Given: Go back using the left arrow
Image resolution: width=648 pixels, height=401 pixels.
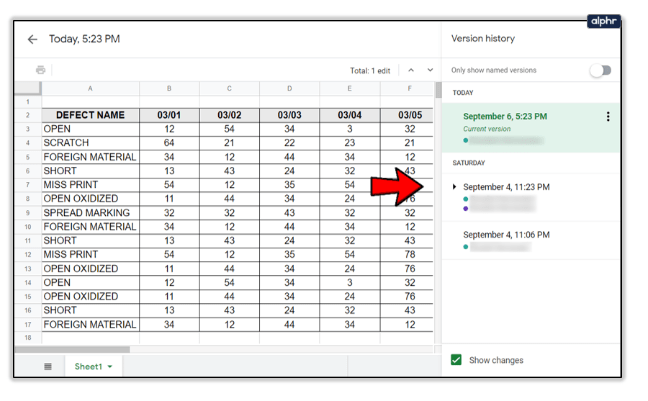Looking at the screenshot, I should 32,39.
